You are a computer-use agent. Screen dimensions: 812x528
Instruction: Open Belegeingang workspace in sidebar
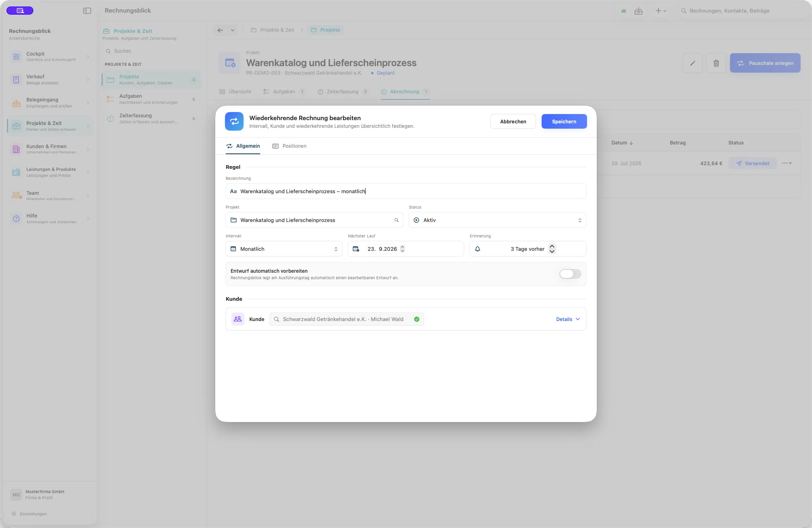50,103
